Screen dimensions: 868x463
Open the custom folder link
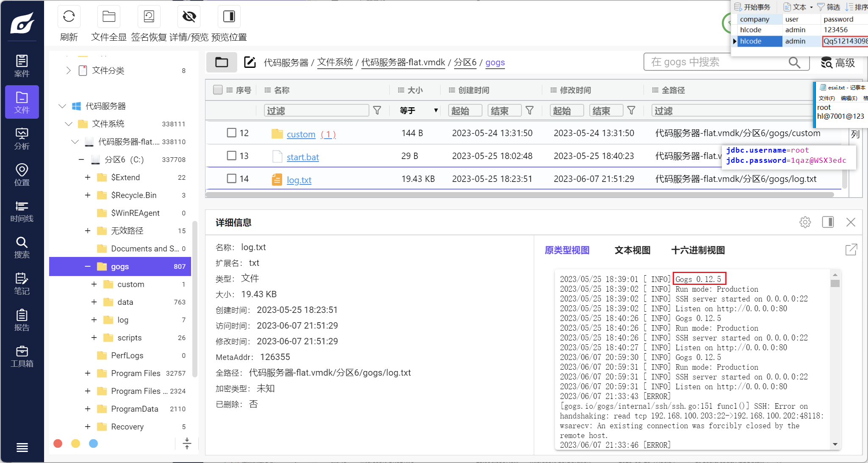click(301, 134)
